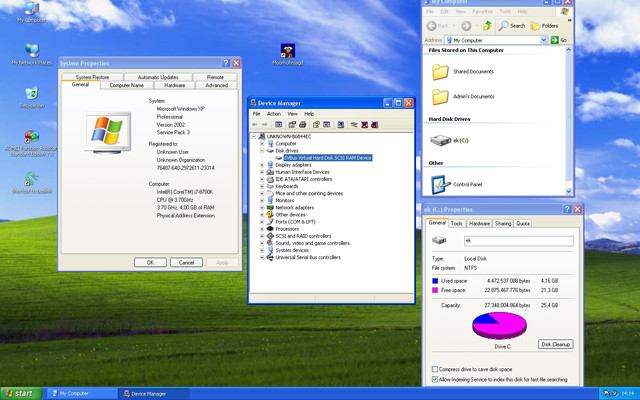Select the Moorhuhnjagd desktop game icon
The image size is (640, 400).
point(288,54)
